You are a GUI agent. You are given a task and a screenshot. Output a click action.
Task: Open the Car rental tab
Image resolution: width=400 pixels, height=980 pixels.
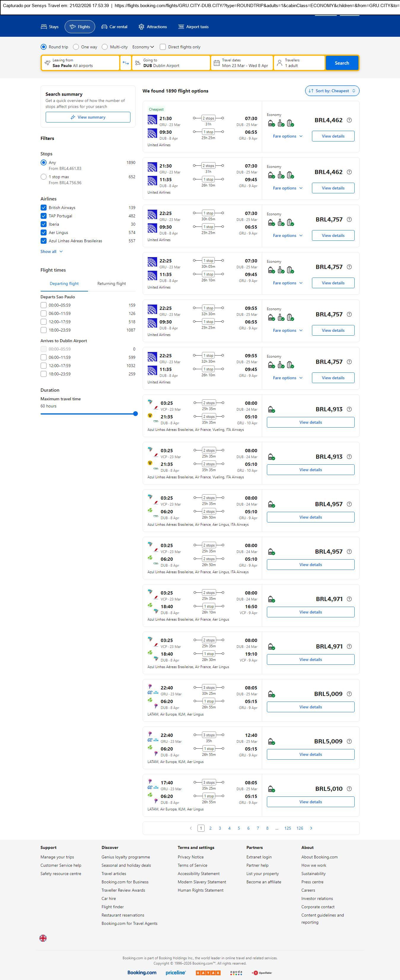pos(114,27)
